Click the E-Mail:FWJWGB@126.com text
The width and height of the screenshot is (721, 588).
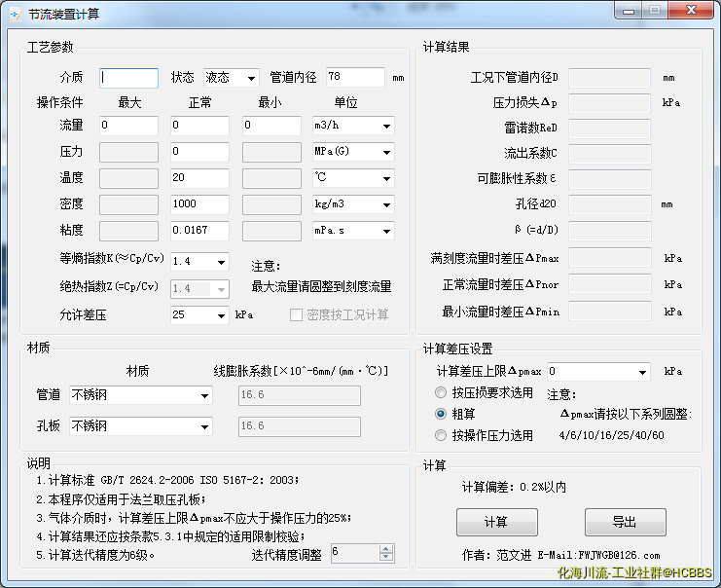[598, 555]
